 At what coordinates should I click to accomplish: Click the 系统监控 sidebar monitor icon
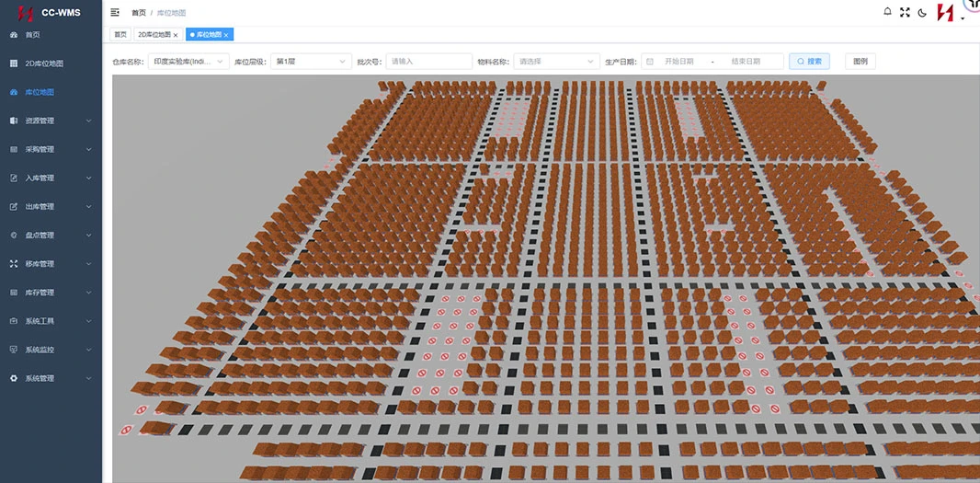[14, 350]
